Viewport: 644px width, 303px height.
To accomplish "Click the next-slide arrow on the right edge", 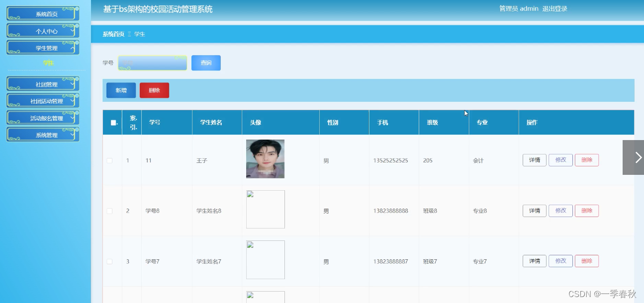I will coord(634,157).
